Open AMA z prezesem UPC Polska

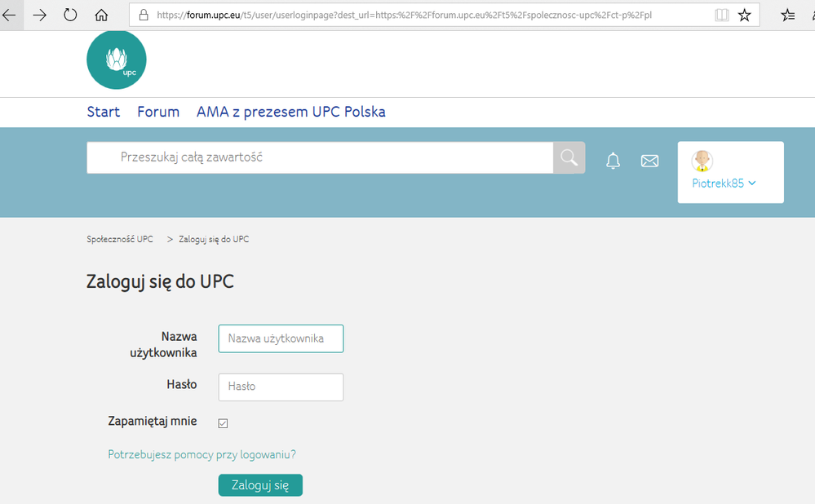(290, 112)
